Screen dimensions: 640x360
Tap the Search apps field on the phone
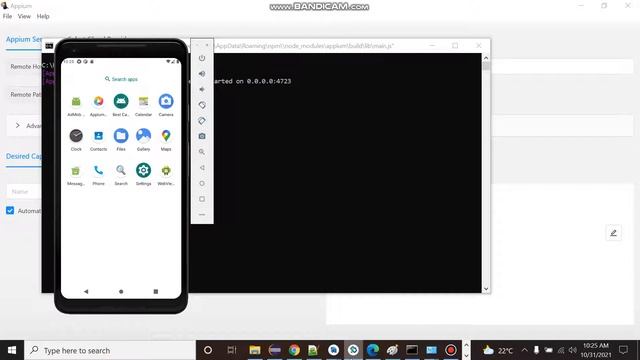tap(121, 79)
